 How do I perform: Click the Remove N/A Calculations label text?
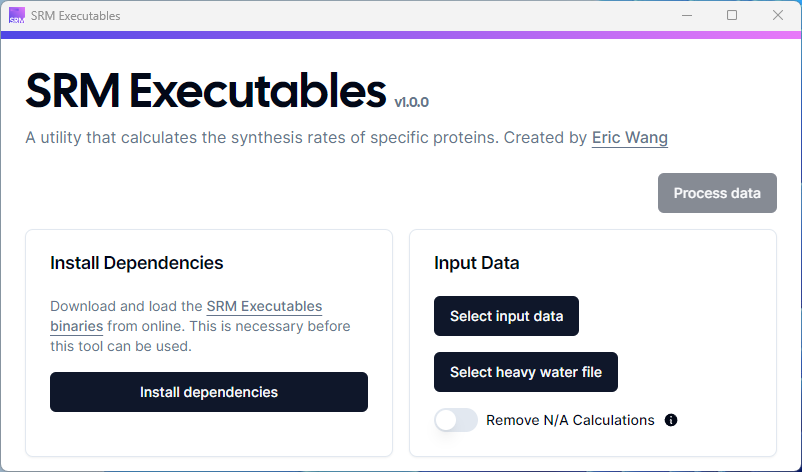tap(570, 420)
